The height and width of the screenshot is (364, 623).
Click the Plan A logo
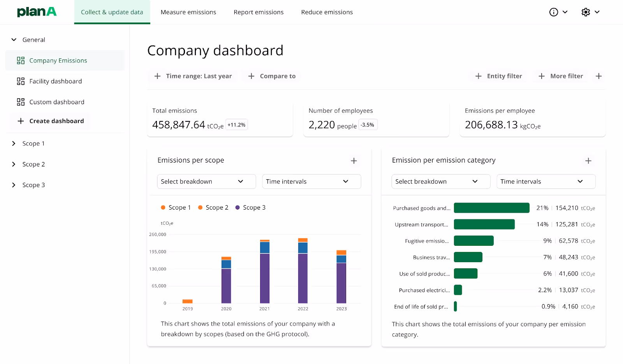point(37,12)
